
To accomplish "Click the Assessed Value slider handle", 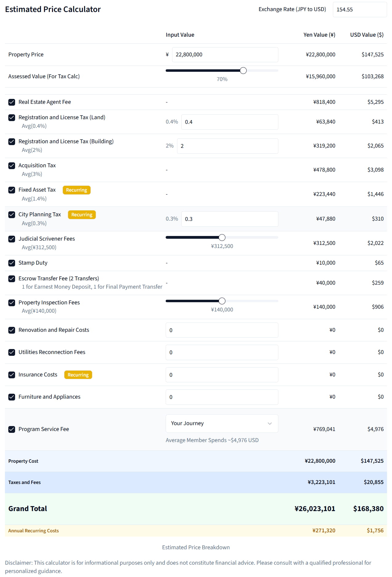I will (x=243, y=71).
